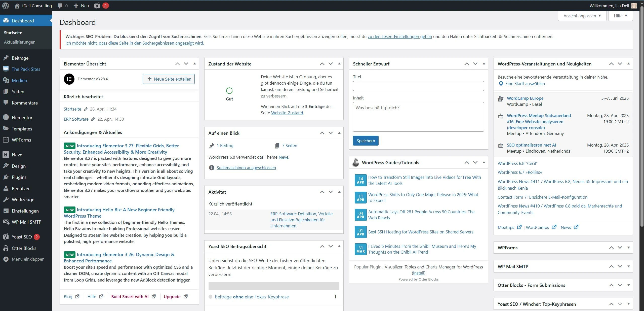Click into the Titel input field

tap(418, 86)
